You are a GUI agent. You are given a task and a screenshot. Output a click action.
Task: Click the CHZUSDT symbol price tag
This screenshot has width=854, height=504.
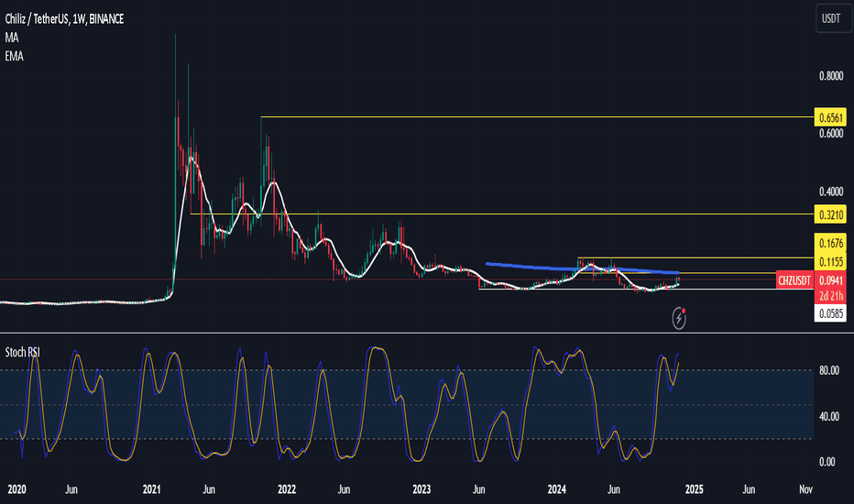[x=794, y=280]
